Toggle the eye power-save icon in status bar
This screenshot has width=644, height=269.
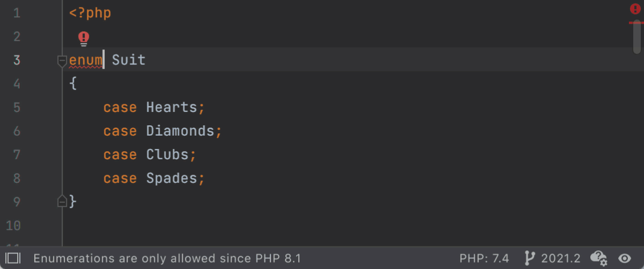point(625,258)
